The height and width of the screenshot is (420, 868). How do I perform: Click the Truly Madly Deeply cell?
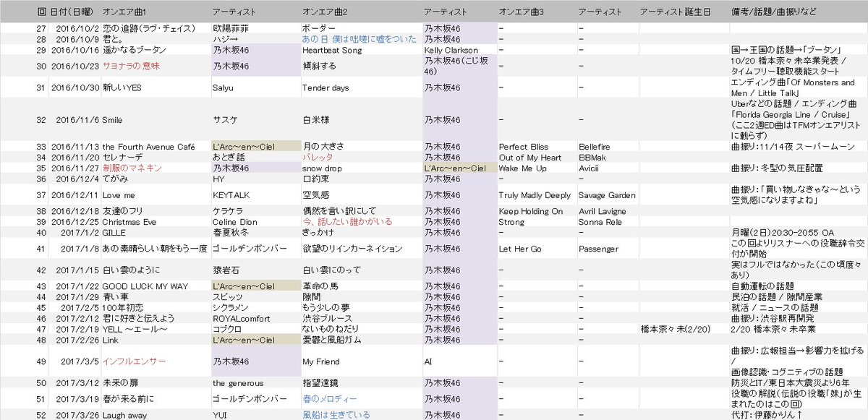click(x=535, y=195)
